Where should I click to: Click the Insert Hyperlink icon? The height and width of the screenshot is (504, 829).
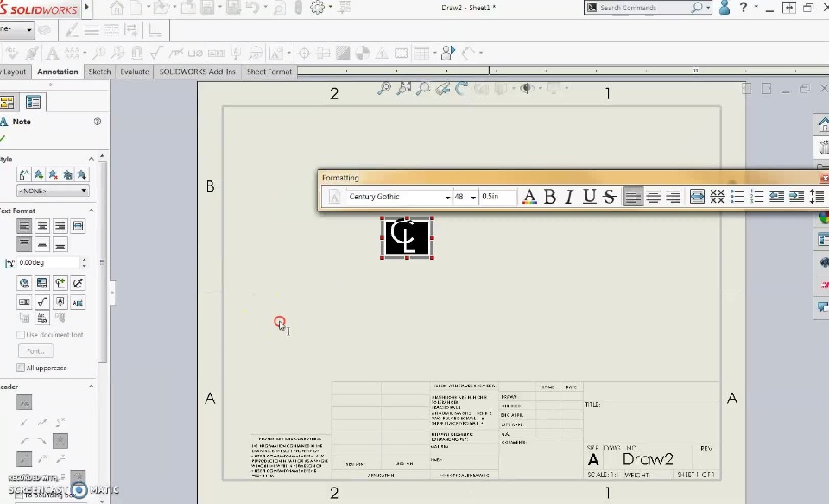tap(24, 283)
